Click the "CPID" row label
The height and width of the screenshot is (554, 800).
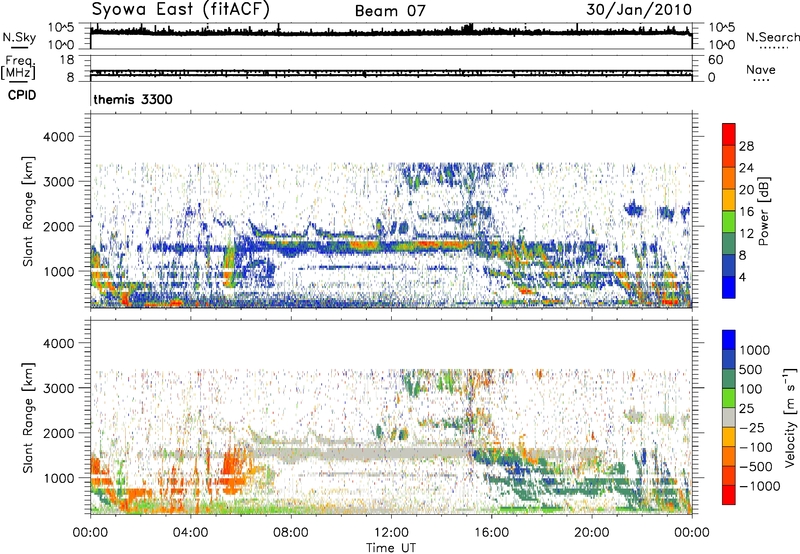click(22, 95)
